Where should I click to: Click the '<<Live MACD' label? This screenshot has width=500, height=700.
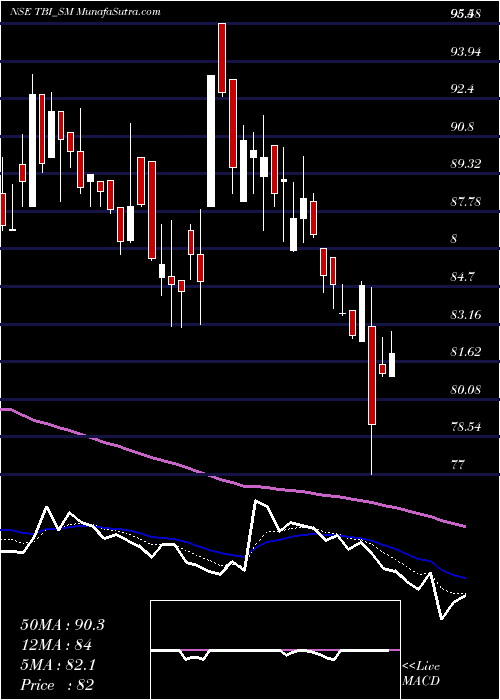point(421,674)
